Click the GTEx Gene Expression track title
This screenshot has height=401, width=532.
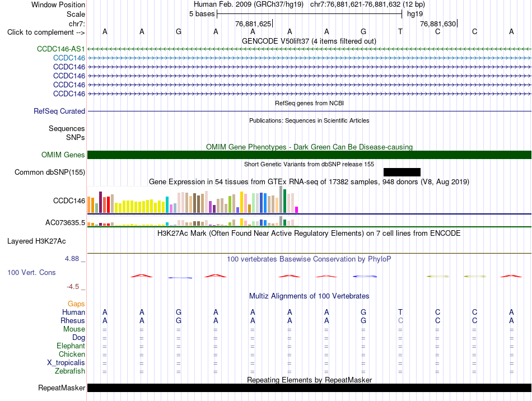309,182
